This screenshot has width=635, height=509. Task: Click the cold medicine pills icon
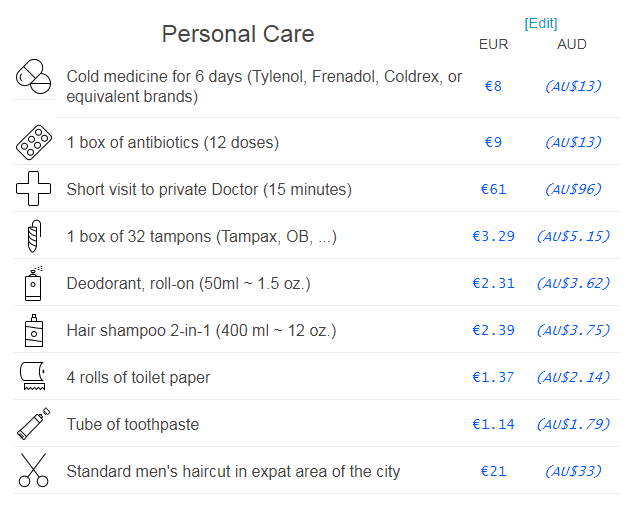click(x=34, y=76)
